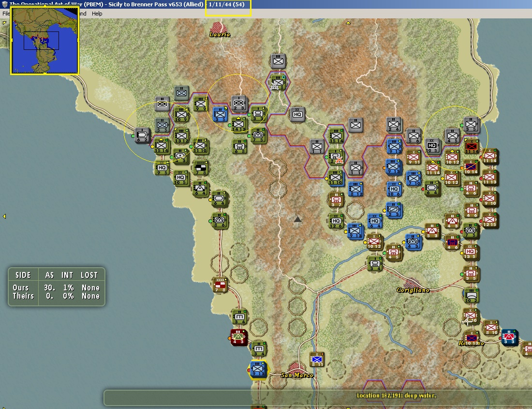Select the brown 4-6 unit with the dark blue symbol
This screenshot has height=409, width=532.
(x=452, y=242)
